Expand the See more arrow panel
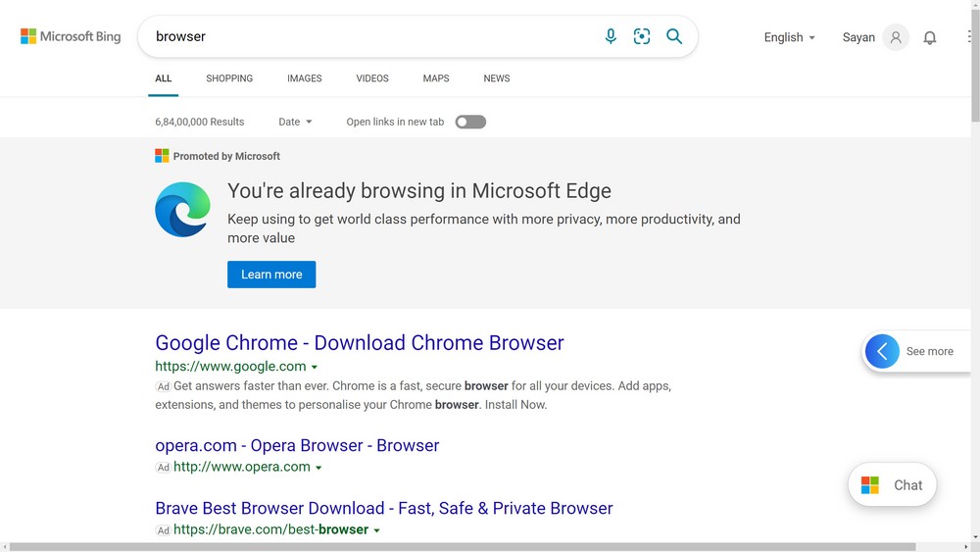Screen dimensions: 980x552 tap(883, 351)
